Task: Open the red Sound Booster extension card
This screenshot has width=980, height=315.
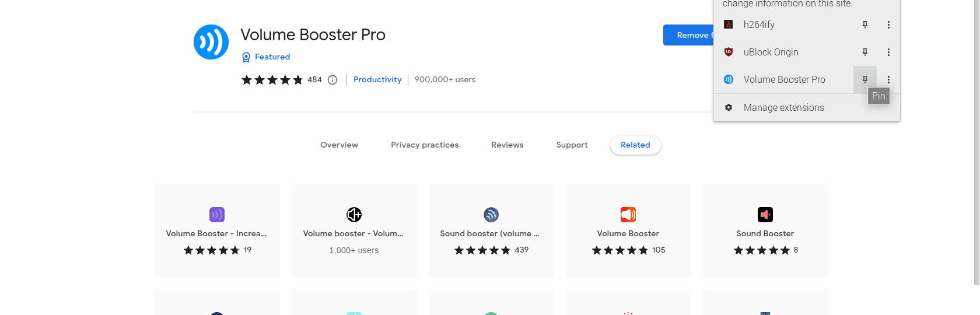Action: coord(765,230)
